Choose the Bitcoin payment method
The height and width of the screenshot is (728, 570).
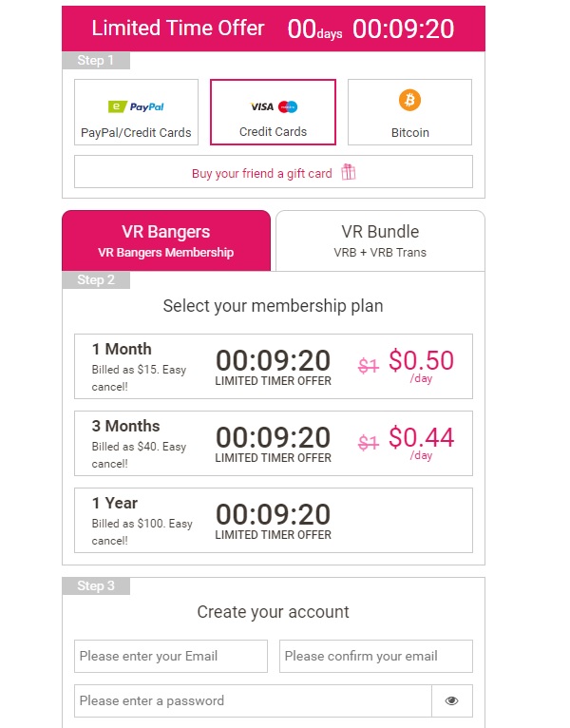point(410,112)
